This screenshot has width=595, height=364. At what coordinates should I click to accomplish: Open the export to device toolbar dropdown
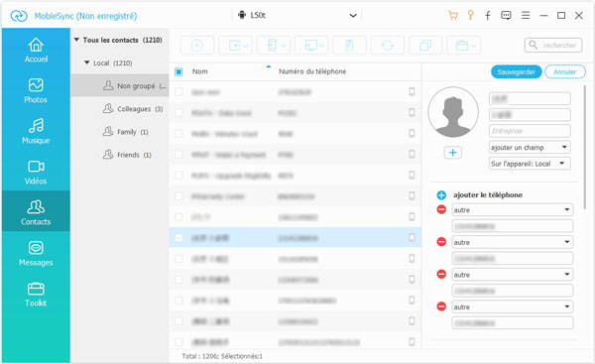[x=274, y=46]
